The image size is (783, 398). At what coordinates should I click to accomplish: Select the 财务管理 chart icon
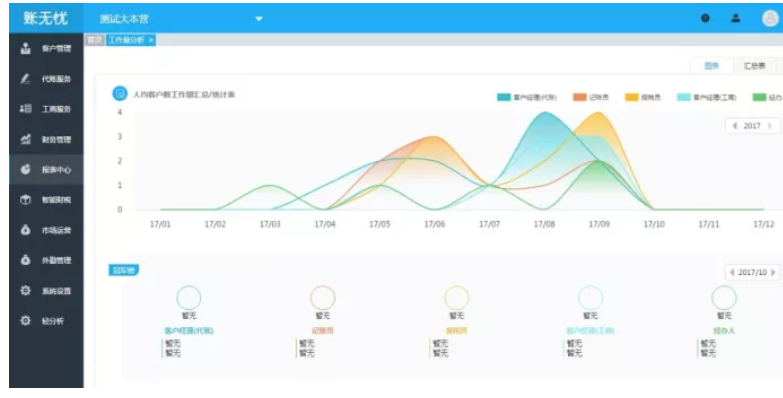[x=25, y=139]
